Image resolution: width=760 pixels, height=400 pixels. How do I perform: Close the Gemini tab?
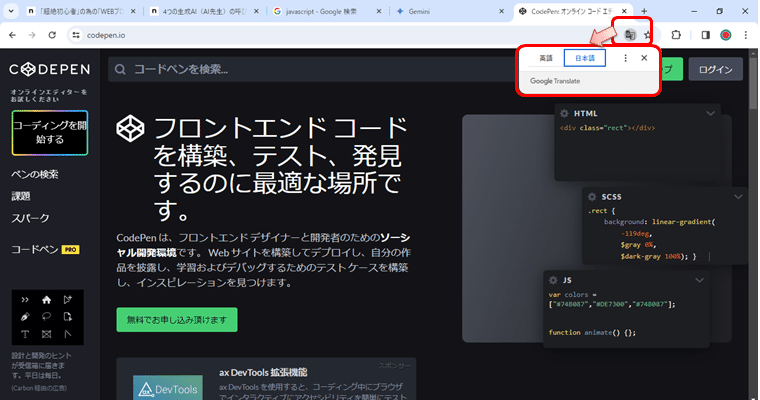point(501,11)
